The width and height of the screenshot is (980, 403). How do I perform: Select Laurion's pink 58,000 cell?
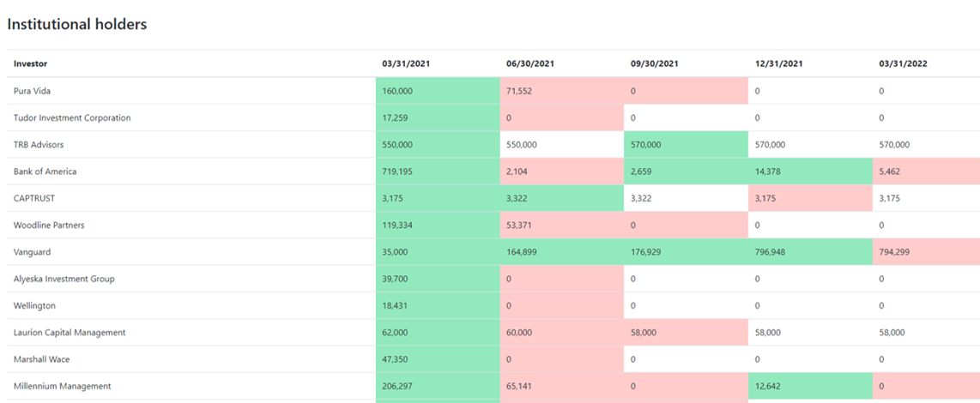tap(686, 333)
